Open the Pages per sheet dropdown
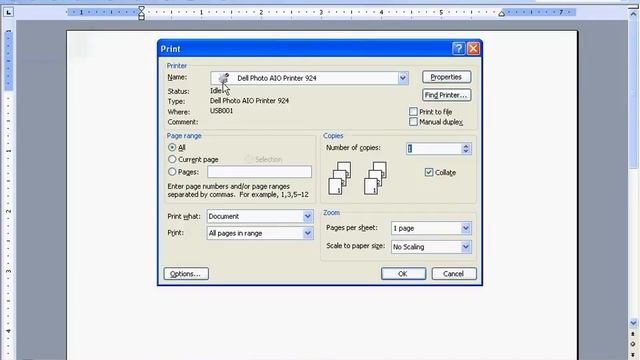Image resolution: width=640 pixels, height=360 pixels. 466,228
